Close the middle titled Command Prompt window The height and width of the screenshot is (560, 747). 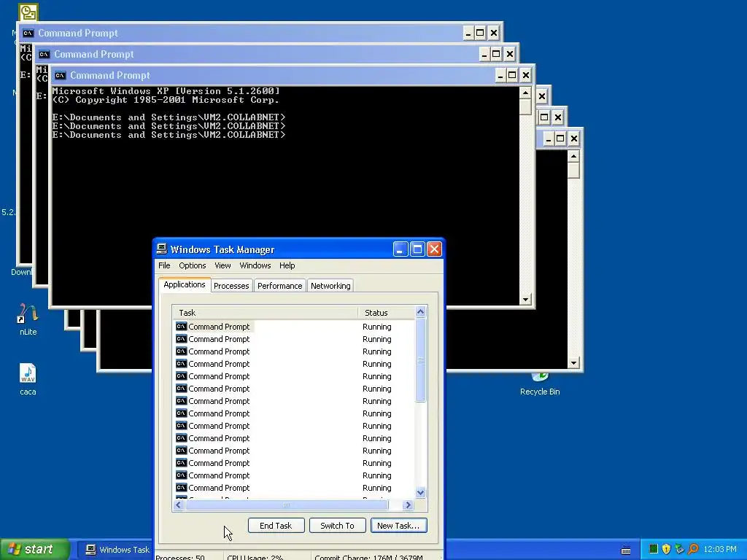pos(510,54)
